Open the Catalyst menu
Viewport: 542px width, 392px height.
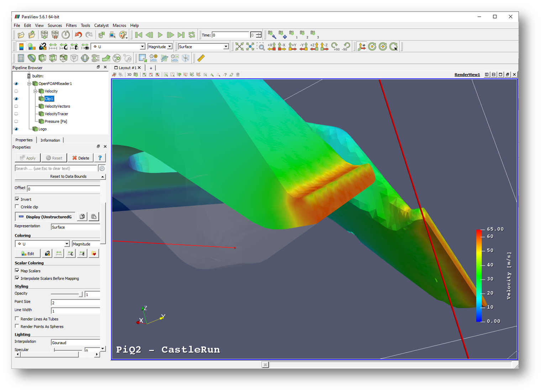[101, 26]
